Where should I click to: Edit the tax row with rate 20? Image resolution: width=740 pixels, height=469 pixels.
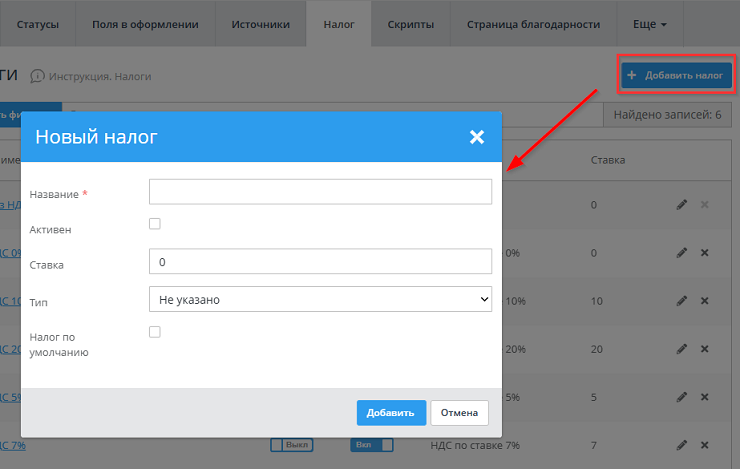[x=682, y=349]
